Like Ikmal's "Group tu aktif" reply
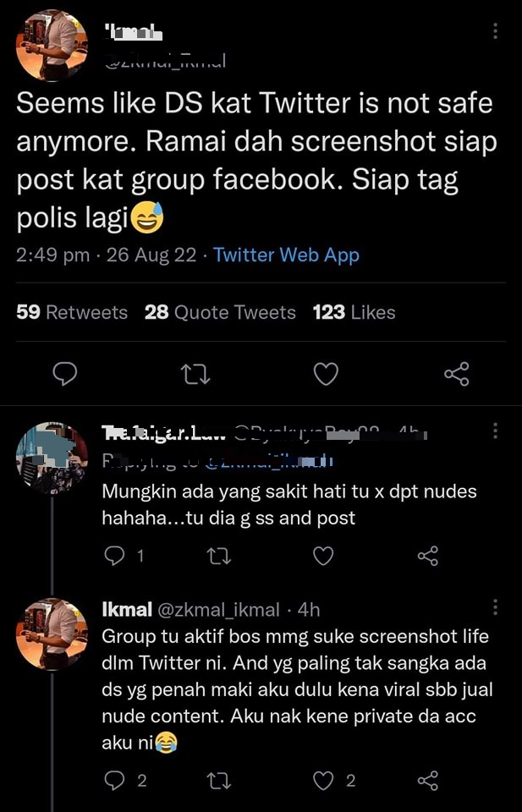 point(323,780)
